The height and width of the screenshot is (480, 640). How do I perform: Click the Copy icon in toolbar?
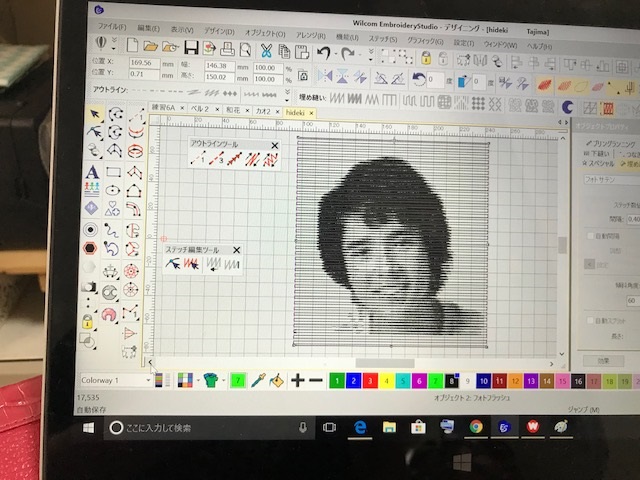pyautogui.click(x=284, y=51)
